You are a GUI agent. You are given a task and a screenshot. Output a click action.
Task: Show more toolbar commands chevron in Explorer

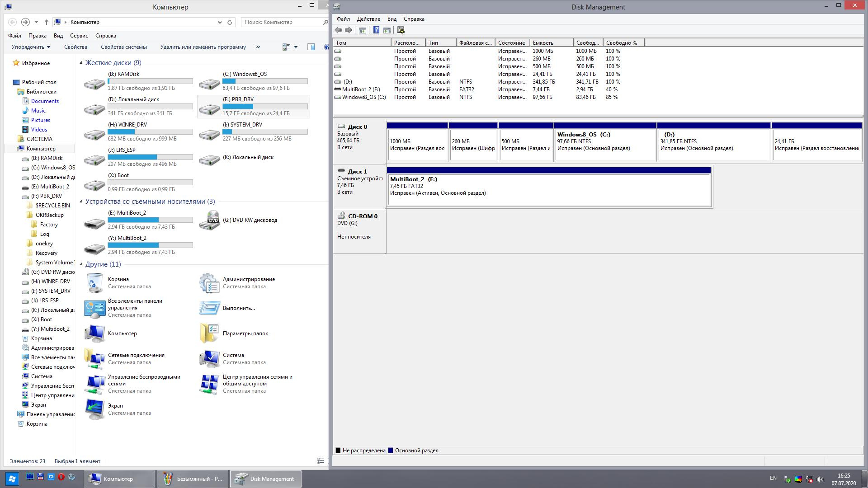pos(258,47)
